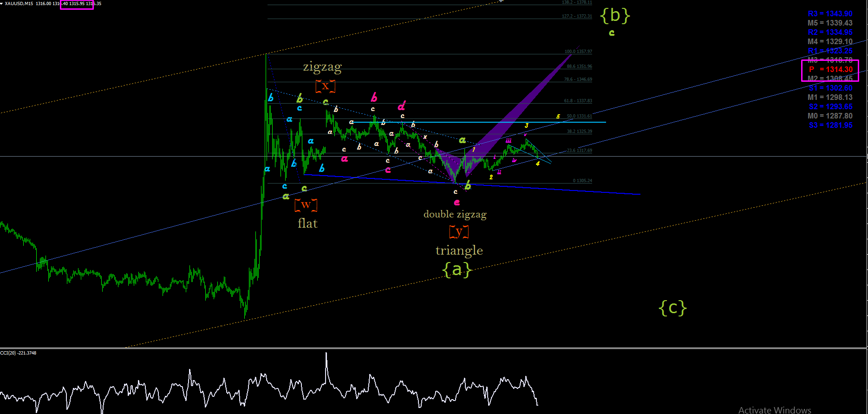The image size is (868, 414).
Task: Select Fibonacci level 0 1305.24
Action: coord(582,181)
